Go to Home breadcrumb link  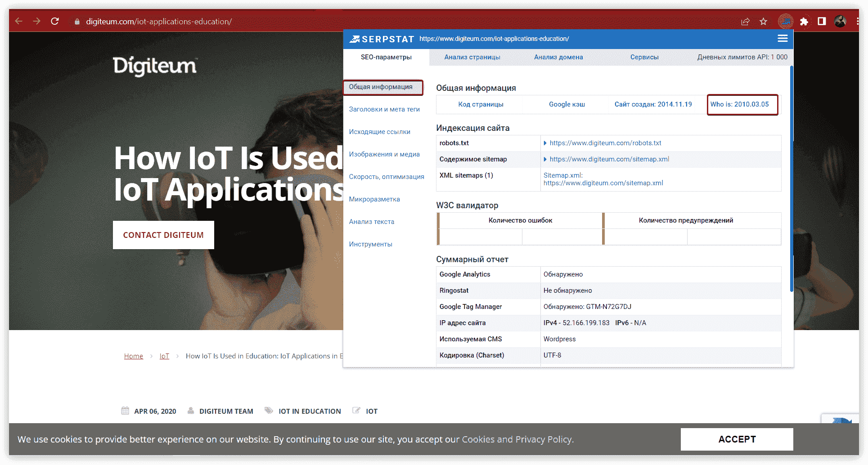point(134,356)
